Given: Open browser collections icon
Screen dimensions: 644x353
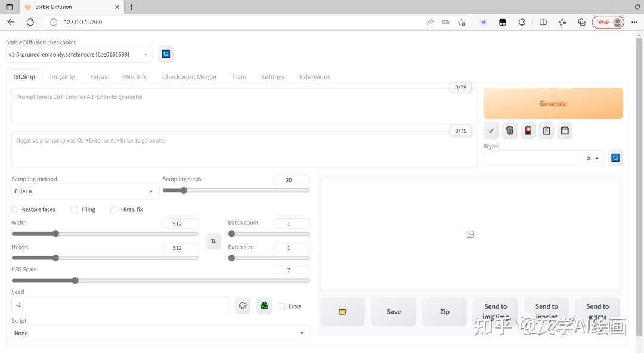Looking at the screenshot, I should tap(581, 22).
